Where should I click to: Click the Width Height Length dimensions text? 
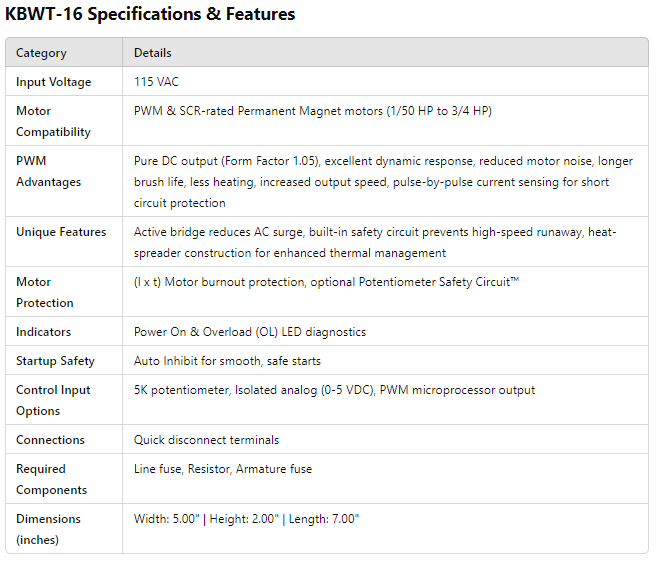coord(246,519)
